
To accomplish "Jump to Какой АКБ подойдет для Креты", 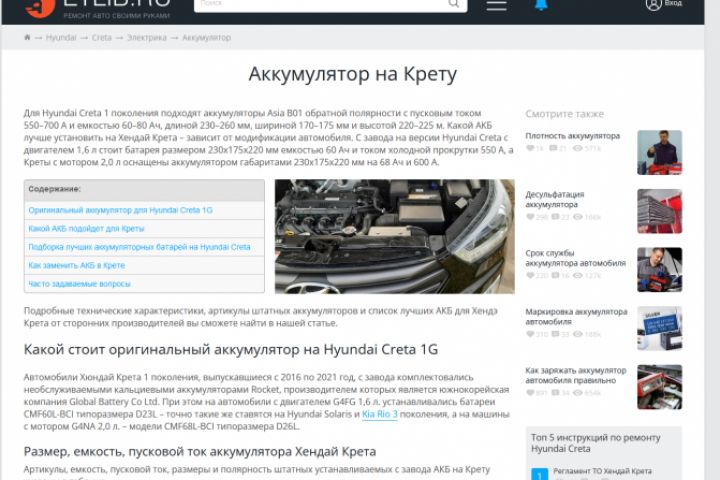I will [86, 228].
